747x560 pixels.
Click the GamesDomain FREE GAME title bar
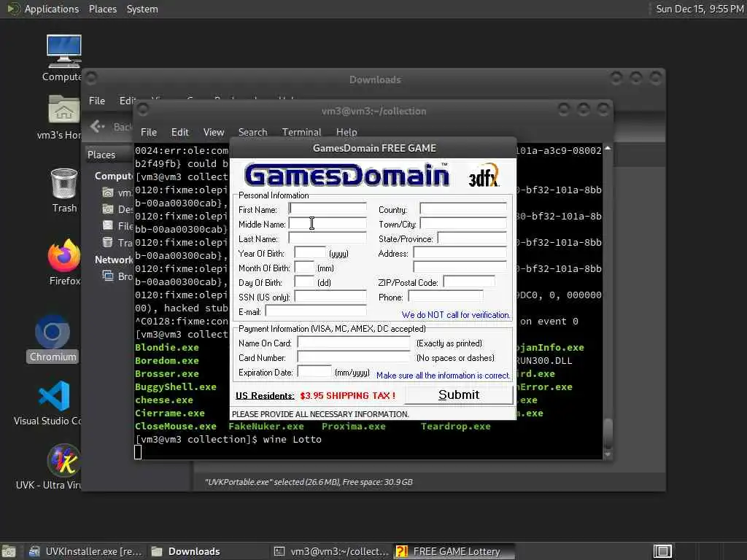tap(373, 148)
